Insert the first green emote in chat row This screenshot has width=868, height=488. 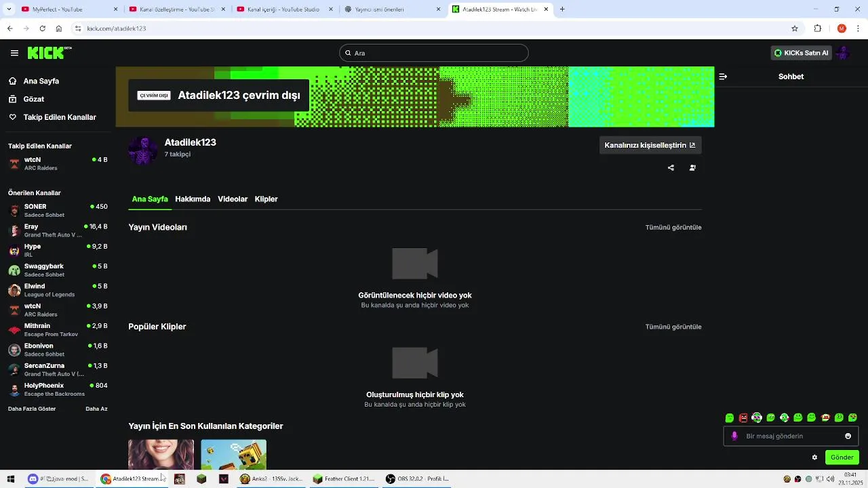click(730, 418)
